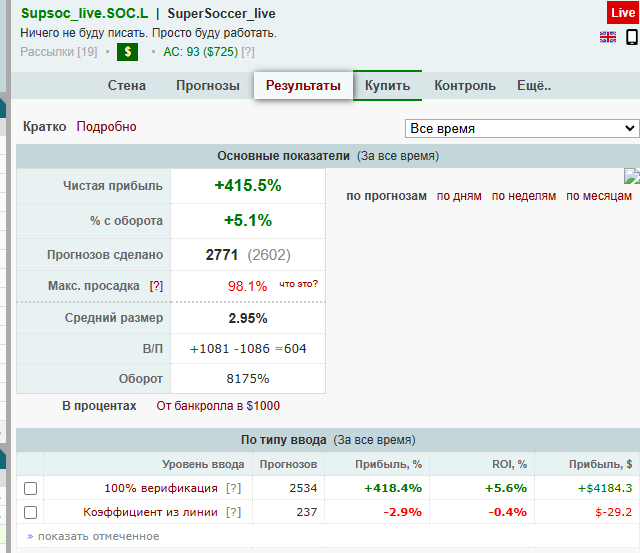Image resolution: width=640 pixels, height=553 pixels.
Task: Expand the Ещё.. menu
Action: 534,86
